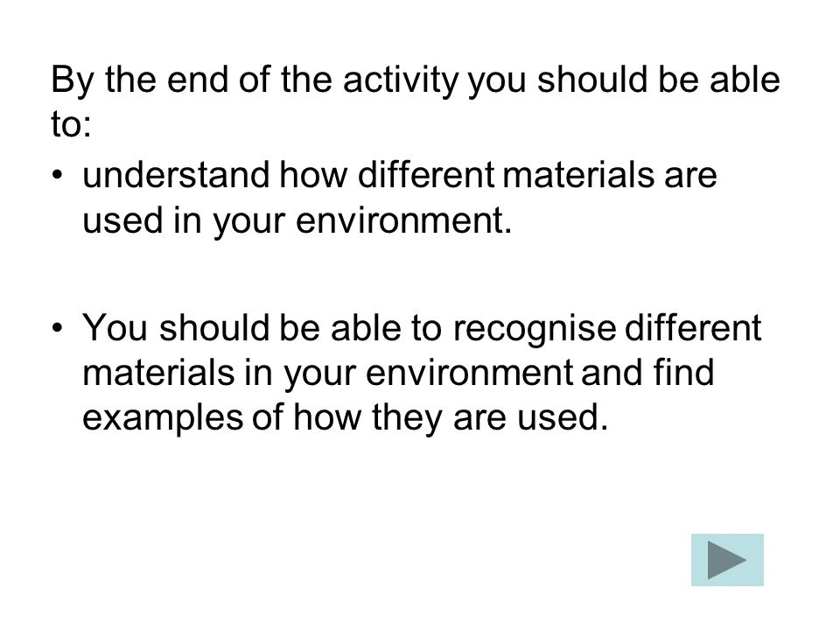Click the word 'environment.' in the first bullet
This screenshot has width=840, height=630.
pos(404,220)
